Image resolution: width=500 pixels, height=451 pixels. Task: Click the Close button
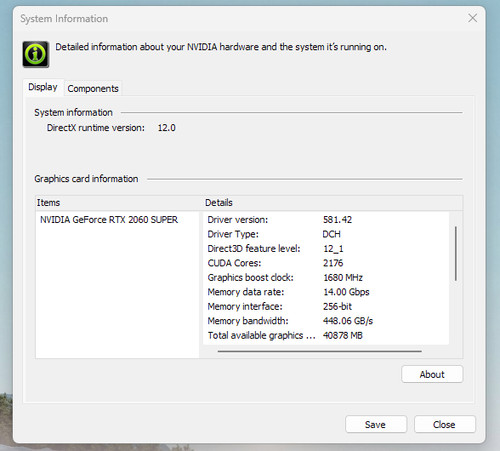[x=444, y=424]
